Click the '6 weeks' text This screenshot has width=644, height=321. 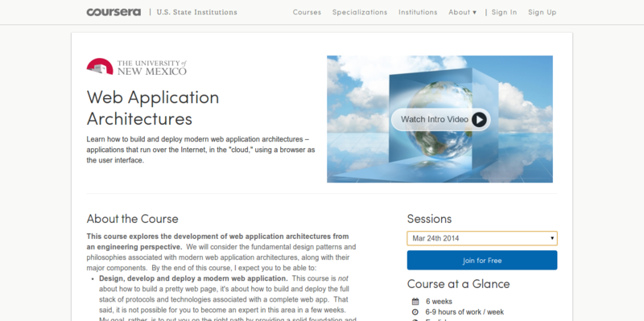coord(439,302)
